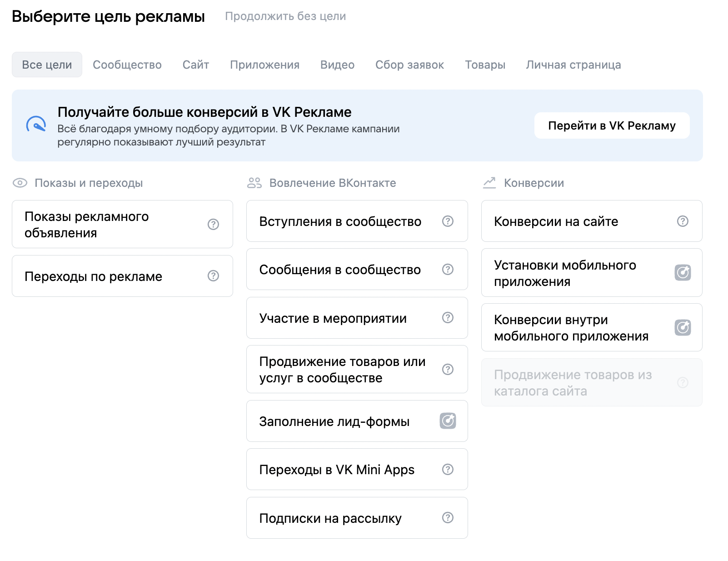Click help icon for Конверсии на сайте
Screen dimensions: 728x561
click(x=682, y=221)
